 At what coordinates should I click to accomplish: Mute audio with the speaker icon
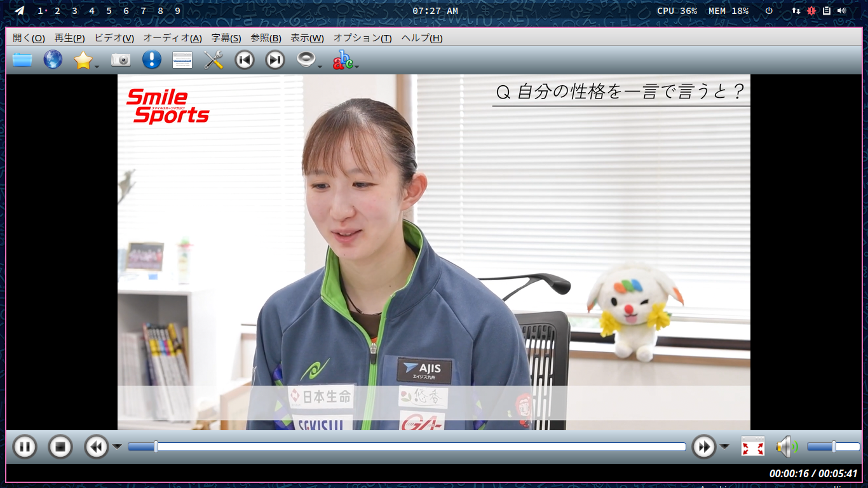point(787,447)
